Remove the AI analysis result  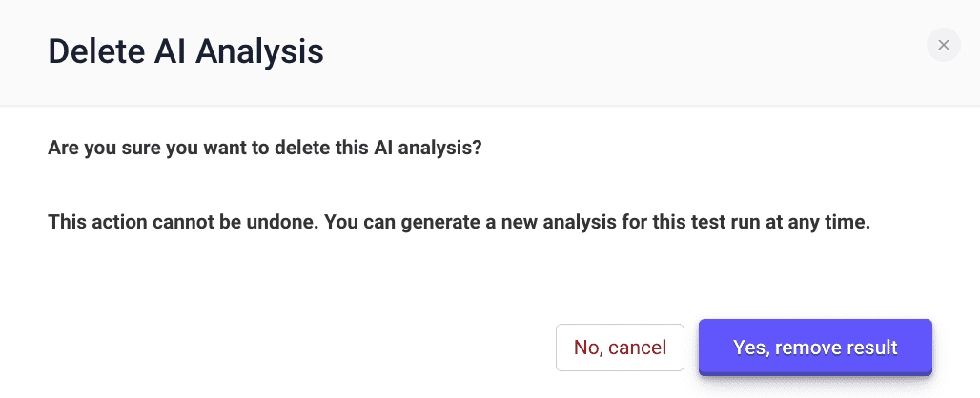point(815,348)
